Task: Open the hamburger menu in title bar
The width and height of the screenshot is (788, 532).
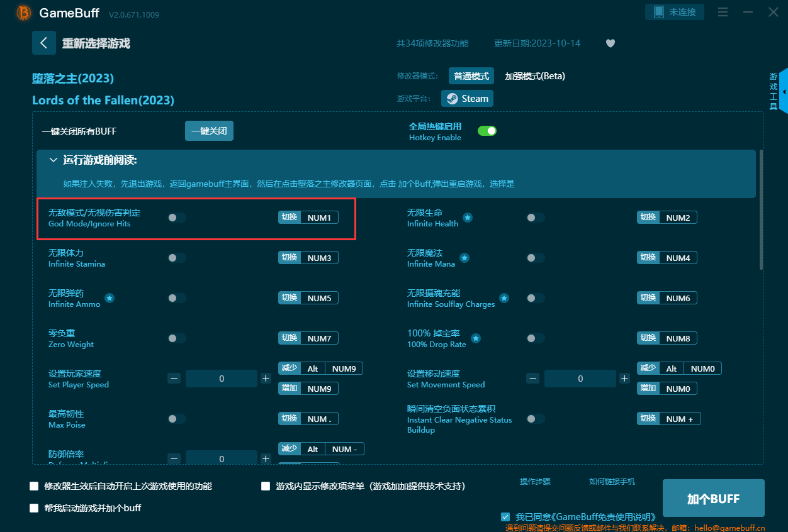Action: (x=723, y=13)
